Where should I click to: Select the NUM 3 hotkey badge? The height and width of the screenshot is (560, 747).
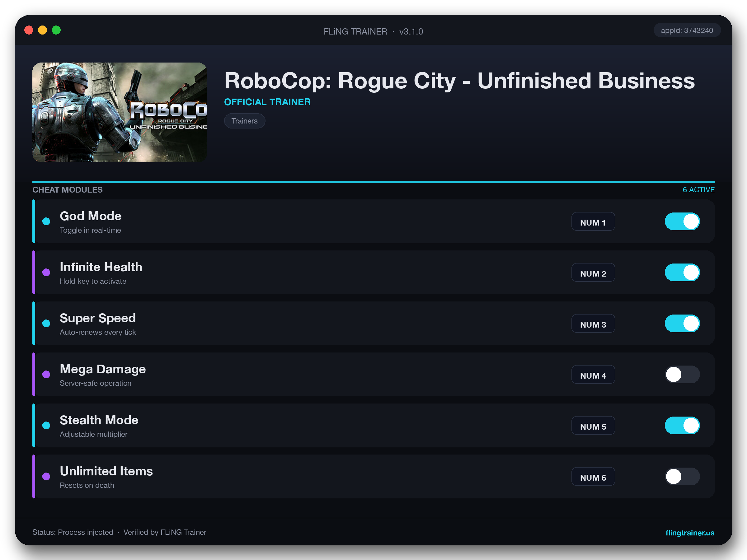[x=593, y=323]
